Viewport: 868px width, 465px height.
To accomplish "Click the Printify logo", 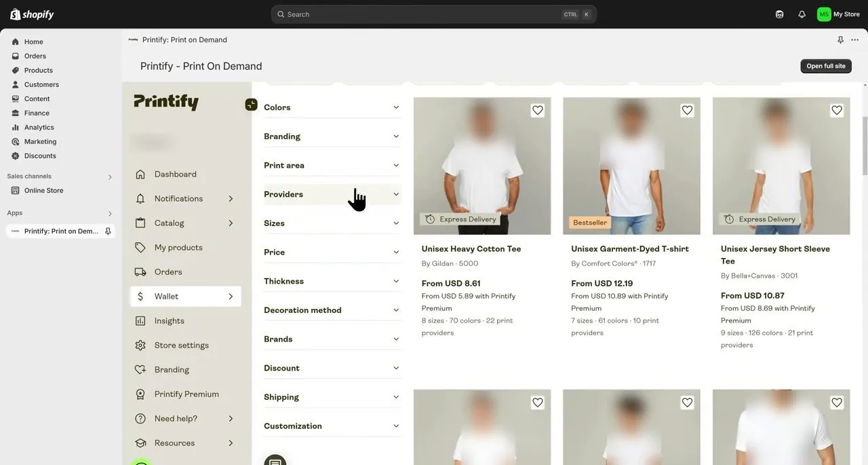I will click(x=166, y=102).
